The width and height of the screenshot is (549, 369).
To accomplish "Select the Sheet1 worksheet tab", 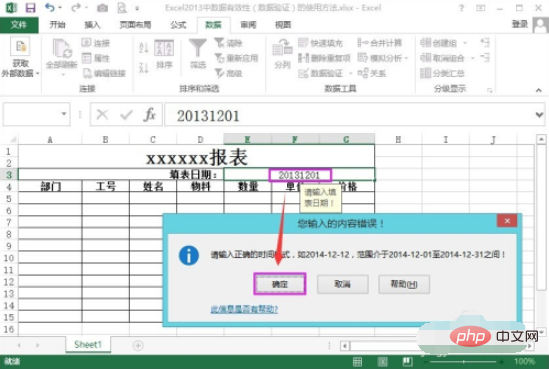I will click(x=88, y=345).
